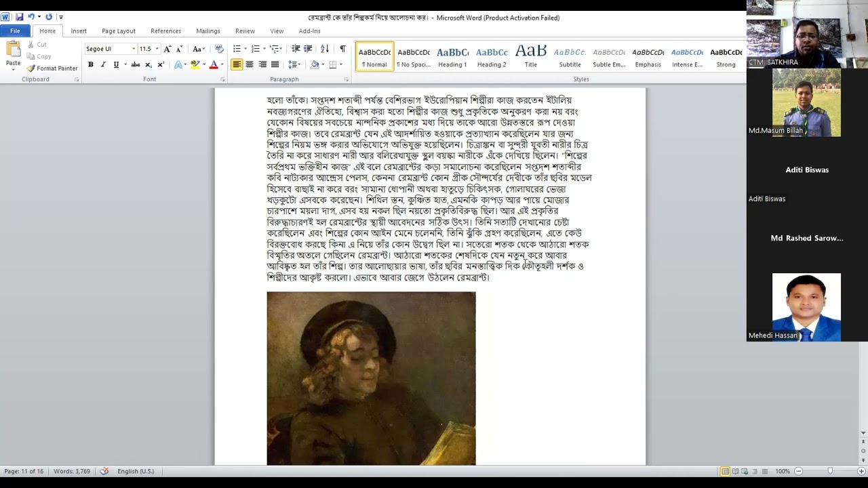Click the Page: 11 of 16 indicator
The image size is (868, 488).
(24, 471)
